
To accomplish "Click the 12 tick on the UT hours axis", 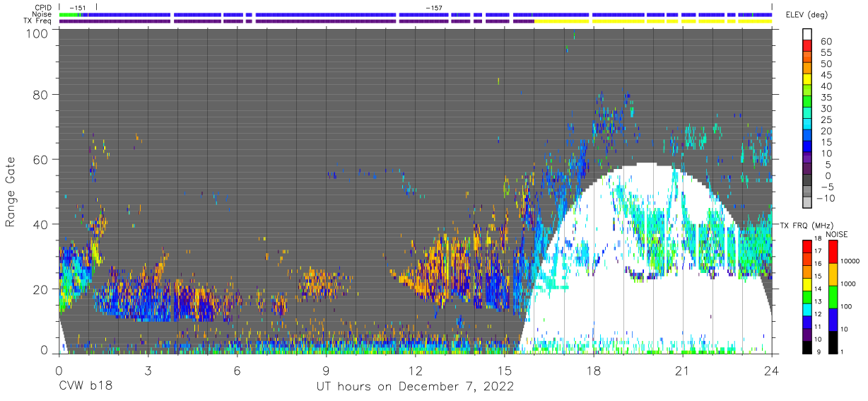I will [x=415, y=371].
